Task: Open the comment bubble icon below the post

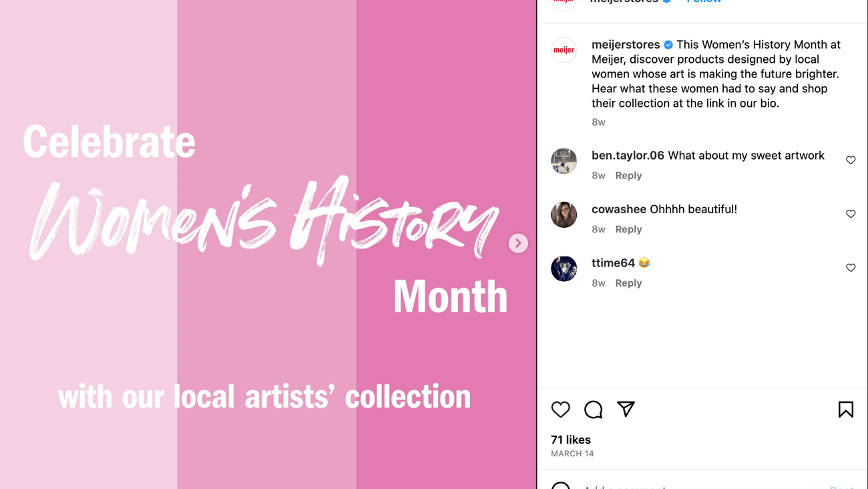Action: (593, 409)
